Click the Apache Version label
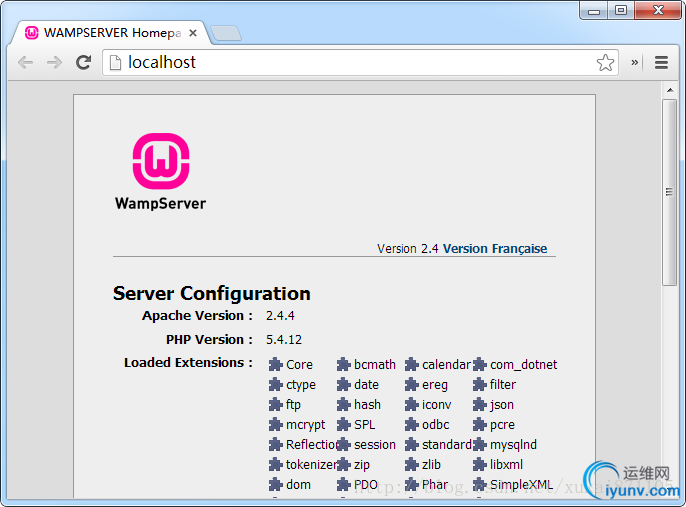Image resolution: width=686 pixels, height=507 pixels. click(x=197, y=315)
